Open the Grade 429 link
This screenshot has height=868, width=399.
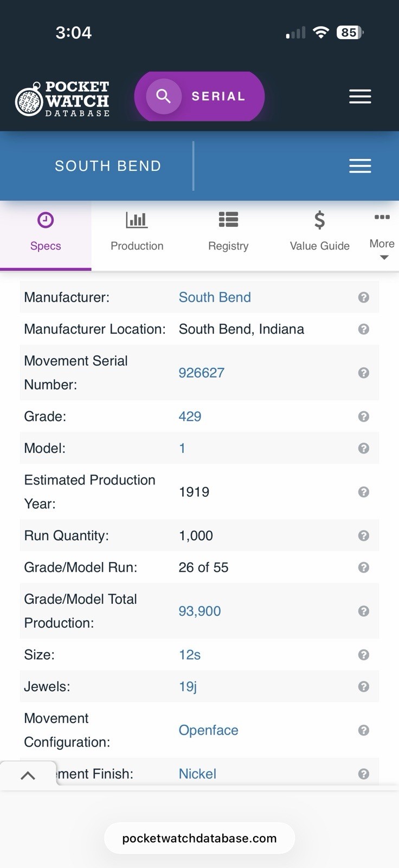click(x=190, y=417)
